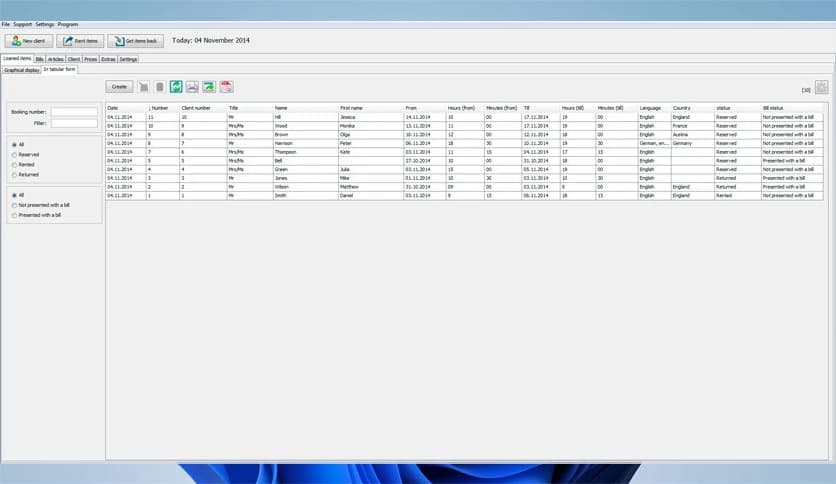Sort by the Date column header
This screenshot has height=484, width=836.
coord(126,108)
